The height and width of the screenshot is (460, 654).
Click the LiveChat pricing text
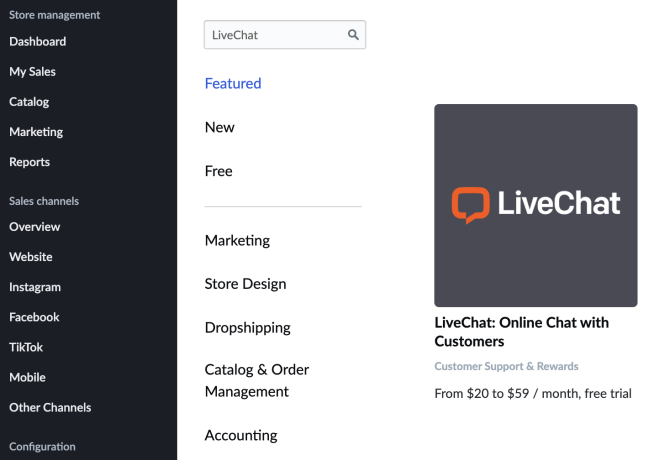(533, 393)
